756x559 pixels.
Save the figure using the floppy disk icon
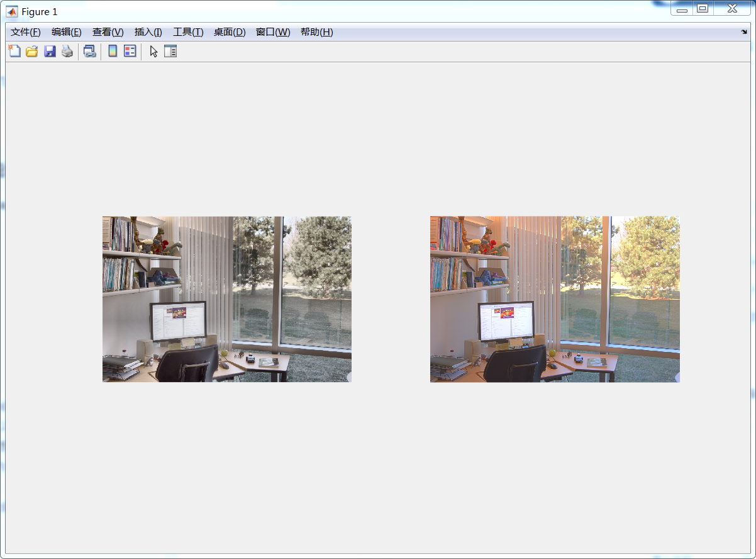tap(50, 52)
